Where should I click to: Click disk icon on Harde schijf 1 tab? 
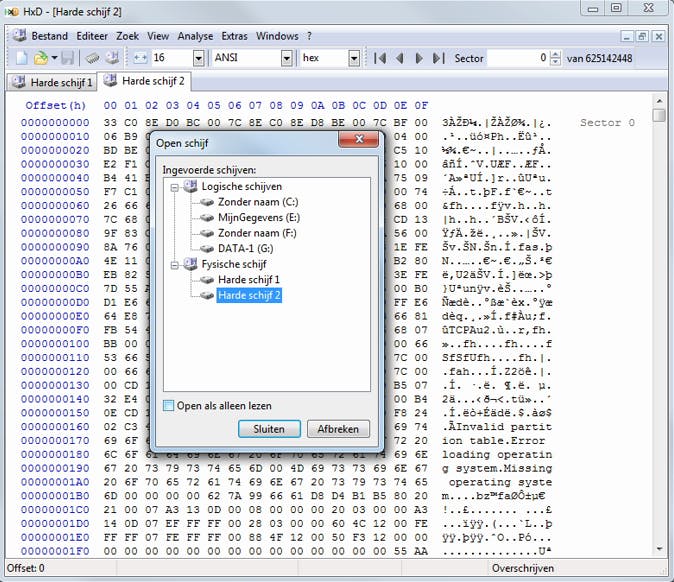click(x=18, y=82)
